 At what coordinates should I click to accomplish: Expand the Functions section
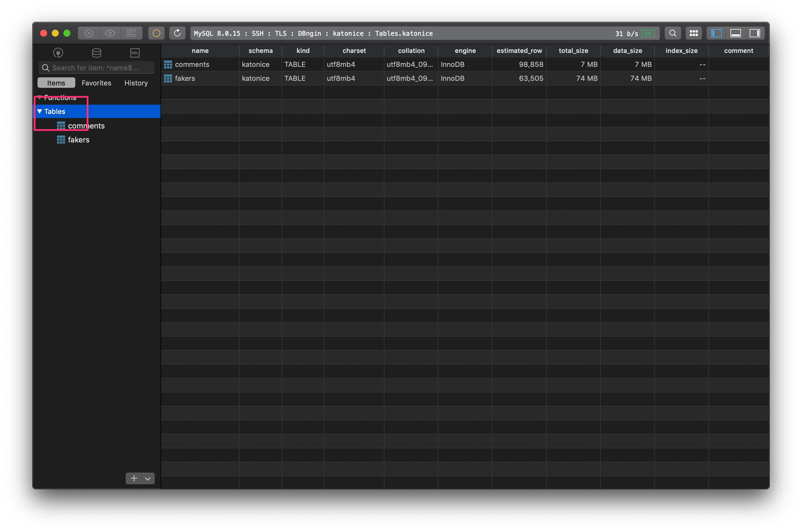[39, 98]
